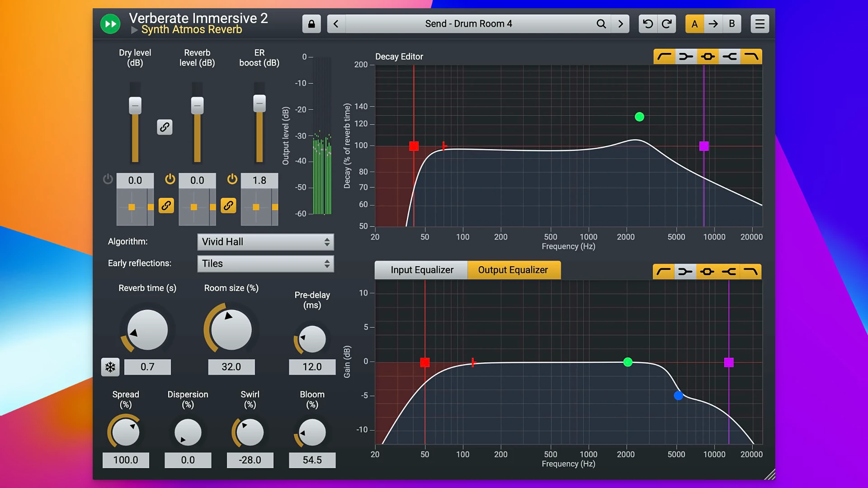This screenshot has height=488, width=868.
Task: Select the Output Equalizer tab
Action: (x=513, y=270)
